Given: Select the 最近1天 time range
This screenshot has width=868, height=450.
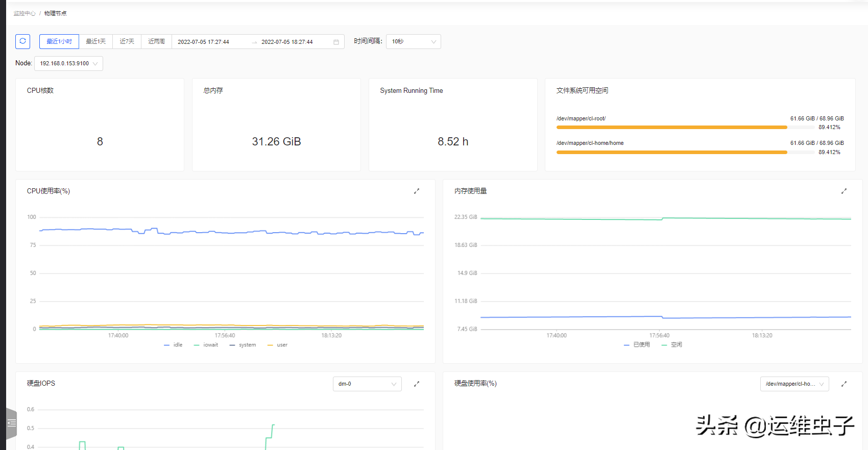Looking at the screenshot, I should (95, 41).
